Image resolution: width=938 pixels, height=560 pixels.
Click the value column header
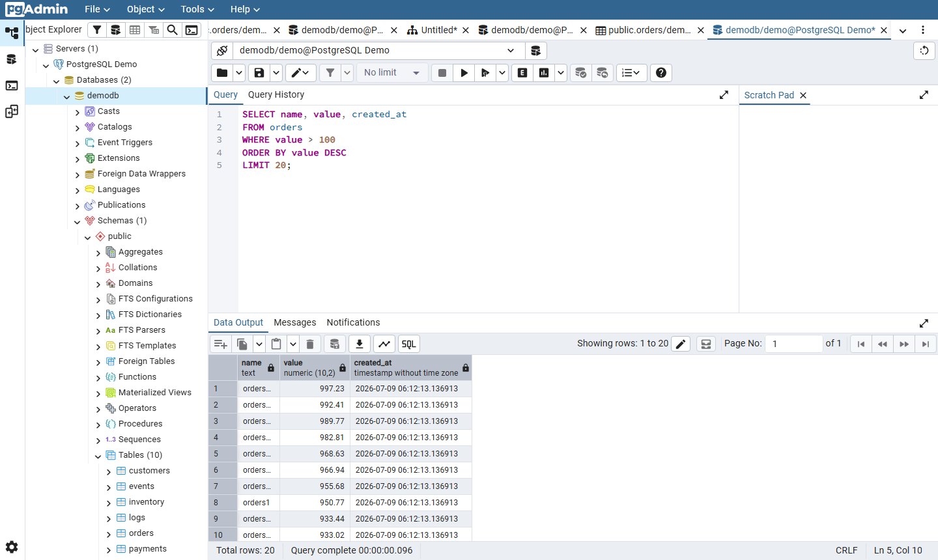315,368
